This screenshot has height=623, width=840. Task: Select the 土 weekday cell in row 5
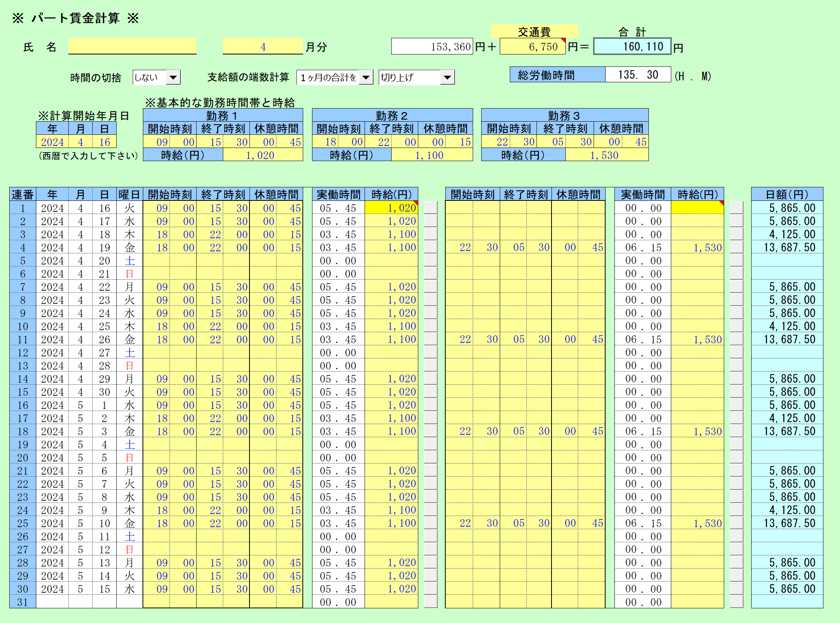point(129,260)
